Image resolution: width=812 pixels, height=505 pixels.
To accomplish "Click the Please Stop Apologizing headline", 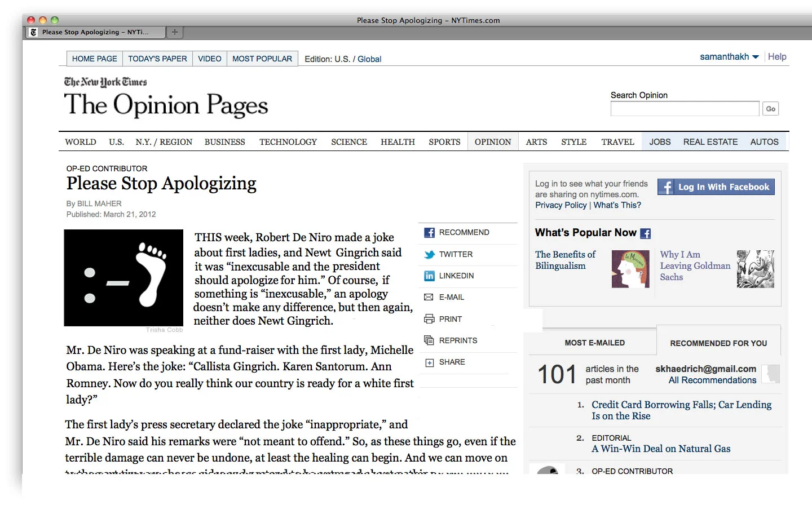I will tap(161, 184).
